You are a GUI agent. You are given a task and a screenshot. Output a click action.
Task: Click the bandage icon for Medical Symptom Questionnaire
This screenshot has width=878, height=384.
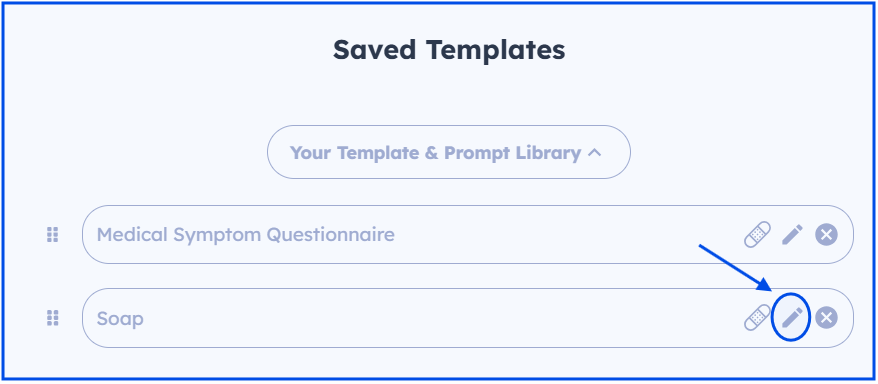757,234
